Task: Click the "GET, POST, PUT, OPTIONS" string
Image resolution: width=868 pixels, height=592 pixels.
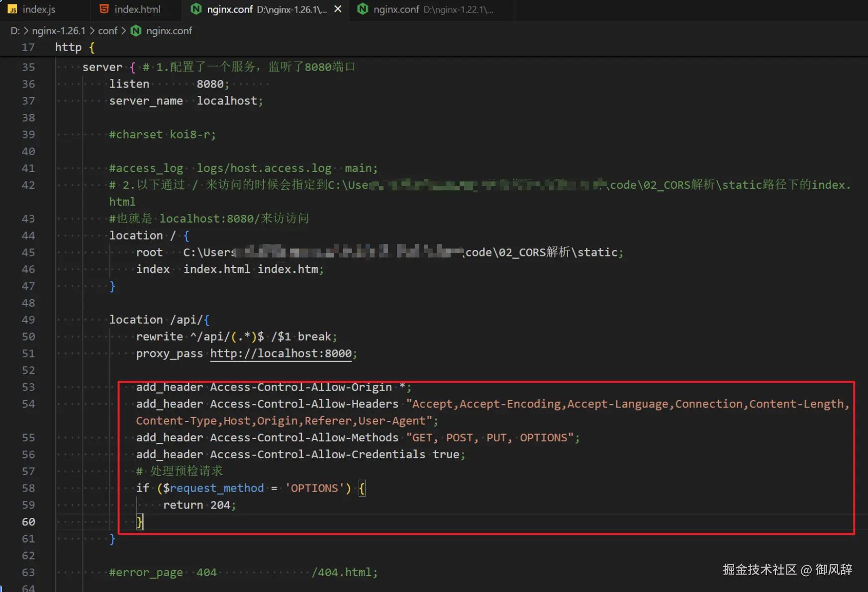Action: click(x=491, y=438)
